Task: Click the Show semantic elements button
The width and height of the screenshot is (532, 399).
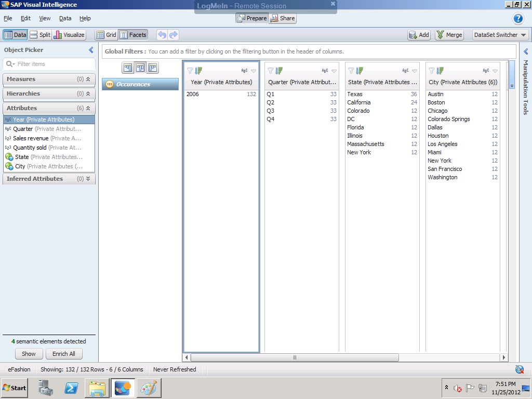Action: click(x=29, y=354)
